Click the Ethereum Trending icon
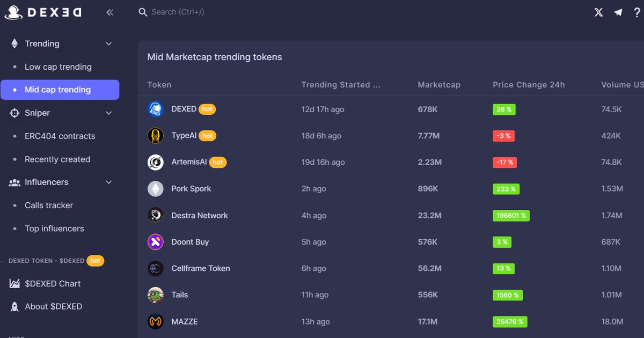 click(14, 44)
